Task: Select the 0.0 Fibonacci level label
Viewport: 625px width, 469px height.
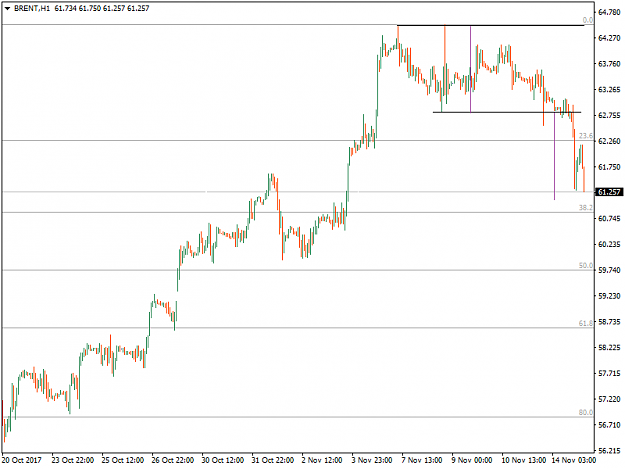Action: click(x=588, y=20)
